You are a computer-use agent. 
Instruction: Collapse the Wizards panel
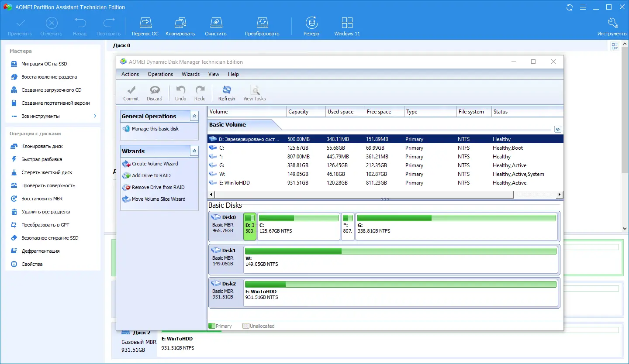(194, 151)
